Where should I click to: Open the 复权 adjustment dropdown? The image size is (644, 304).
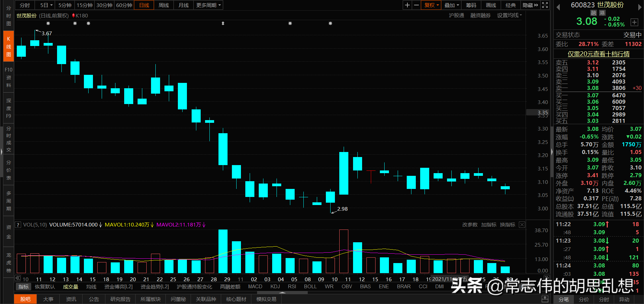431,5
